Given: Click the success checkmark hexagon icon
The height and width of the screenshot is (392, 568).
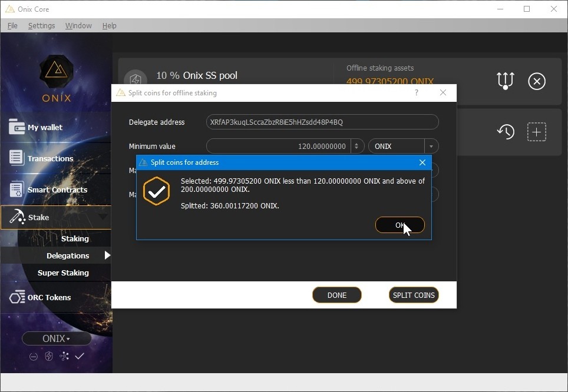Looking at the screenshot, I should 157,191.
